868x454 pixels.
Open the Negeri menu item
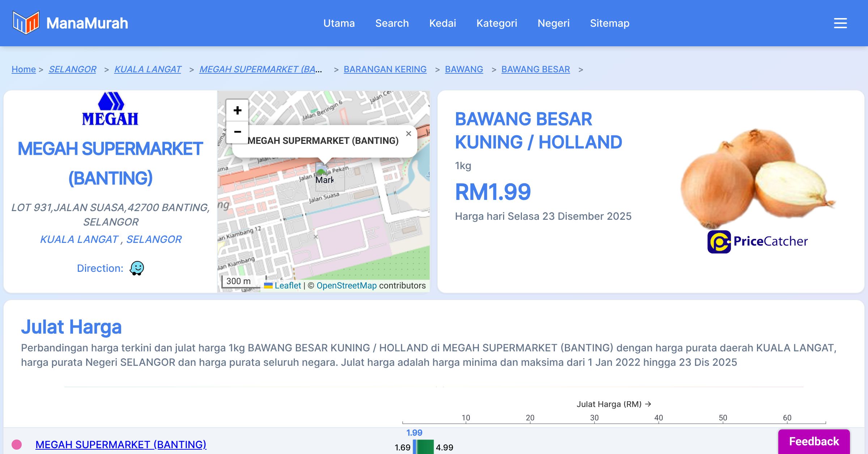(x=553, y=23)
